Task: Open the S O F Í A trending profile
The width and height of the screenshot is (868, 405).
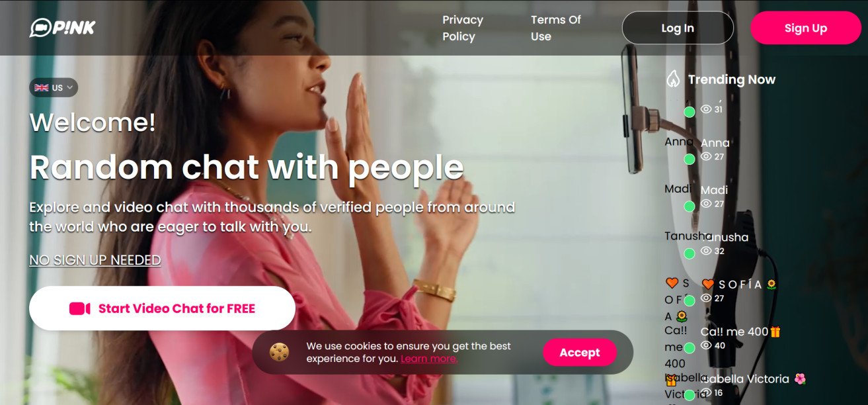Action: click(738, 285)
